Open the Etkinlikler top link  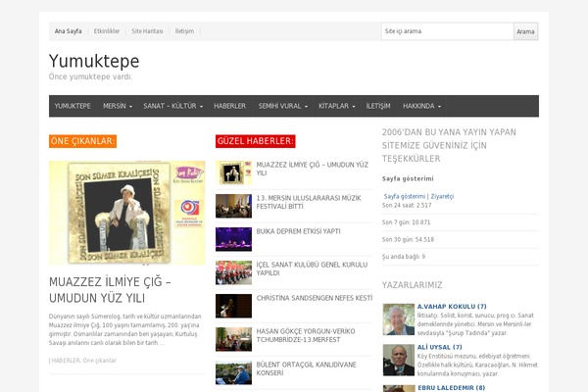[x=107, y=31]
